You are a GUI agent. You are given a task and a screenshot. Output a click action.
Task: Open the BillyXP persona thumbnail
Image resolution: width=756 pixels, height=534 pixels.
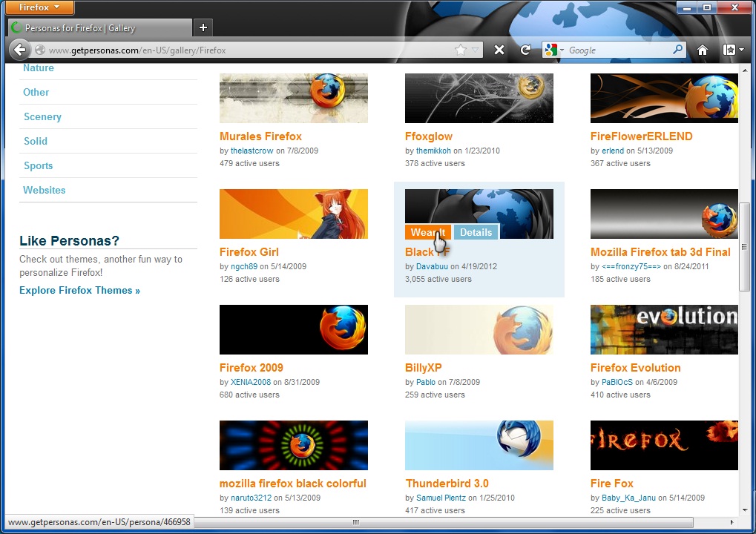coord(479,329)
